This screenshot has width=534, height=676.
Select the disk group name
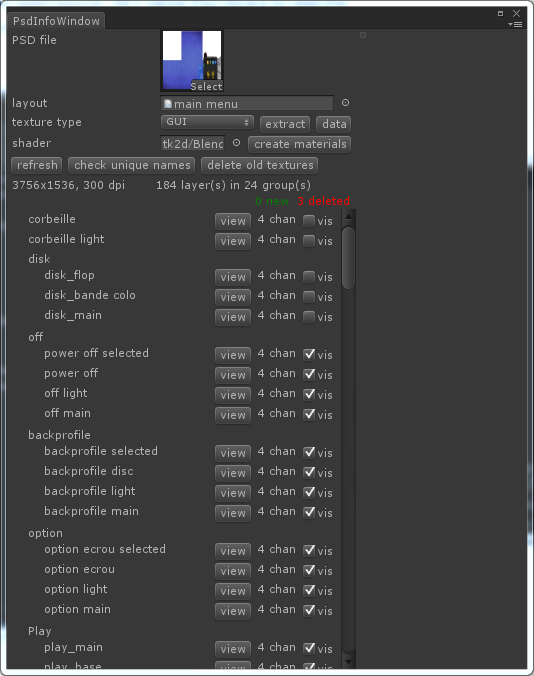(39, 259)
